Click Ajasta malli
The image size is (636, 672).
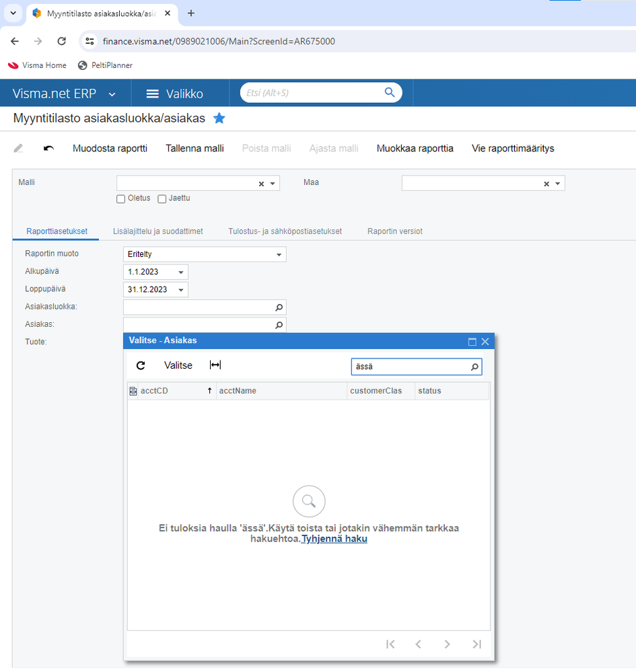click(334, 148)
